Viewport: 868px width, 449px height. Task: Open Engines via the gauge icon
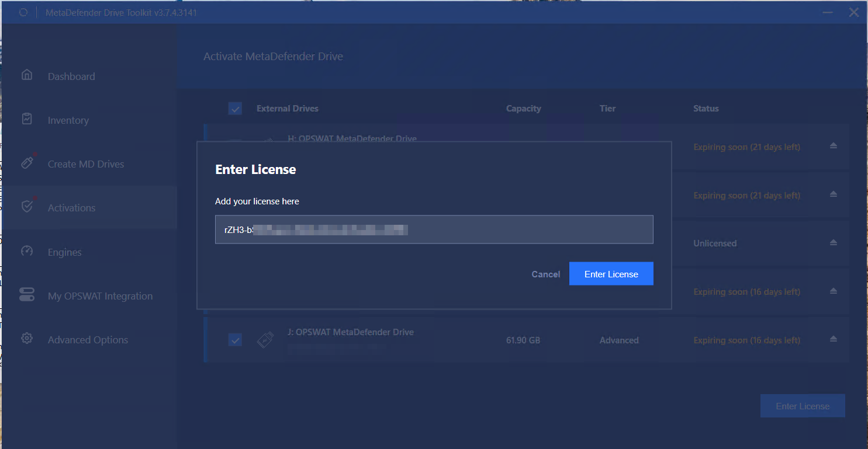(x=26, y=251)
